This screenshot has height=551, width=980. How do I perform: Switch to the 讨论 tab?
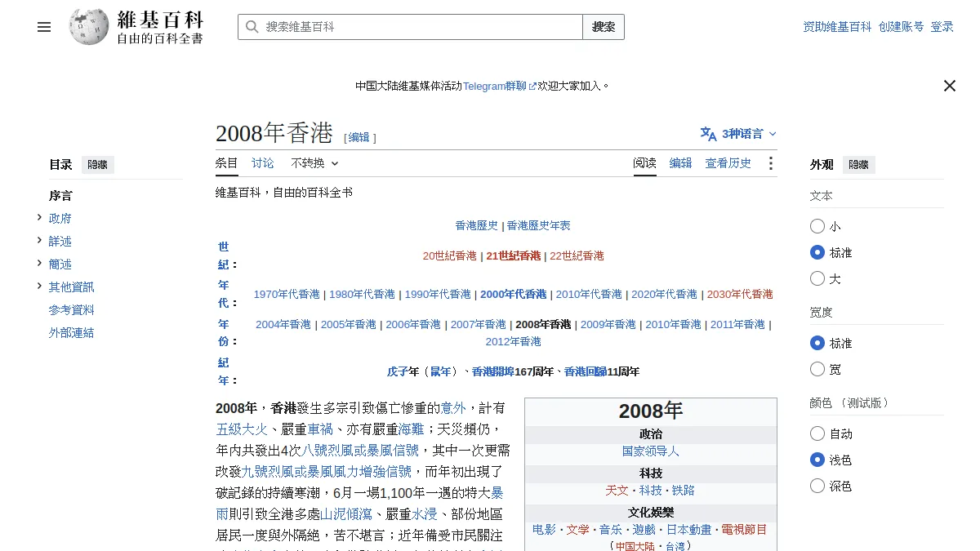click(263, 163)
